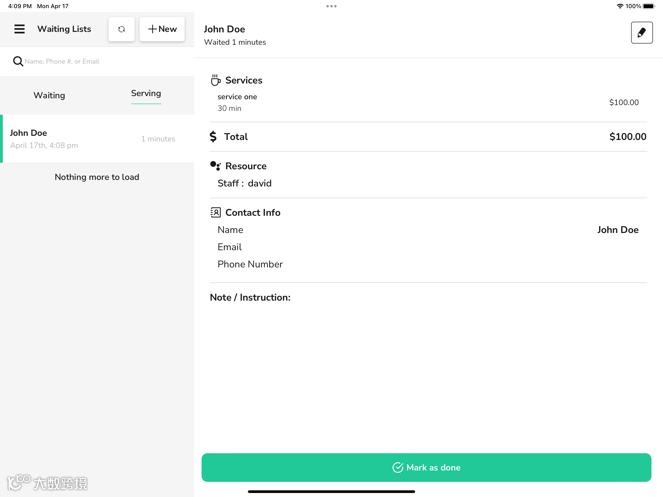Click the search magnifier icon
663x497 pixels.
[x=18, y=61]
